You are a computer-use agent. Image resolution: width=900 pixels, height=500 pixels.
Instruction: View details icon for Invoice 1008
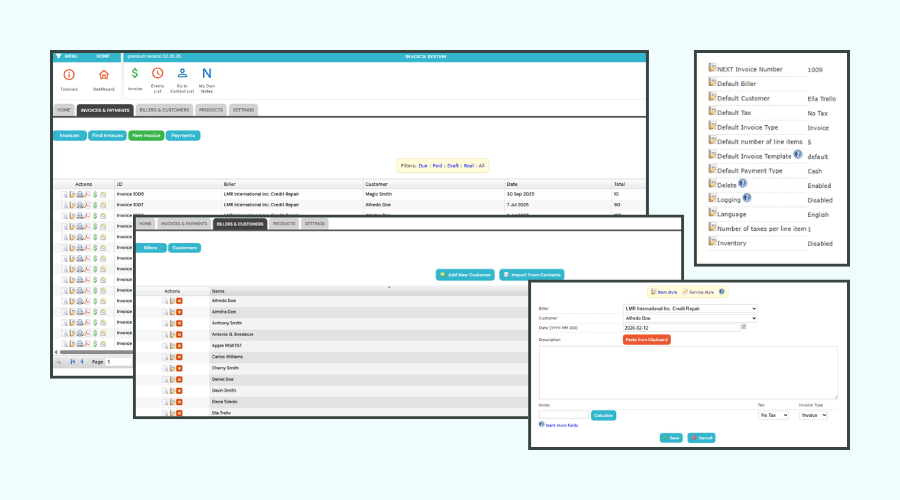click(x=64, y=195)
